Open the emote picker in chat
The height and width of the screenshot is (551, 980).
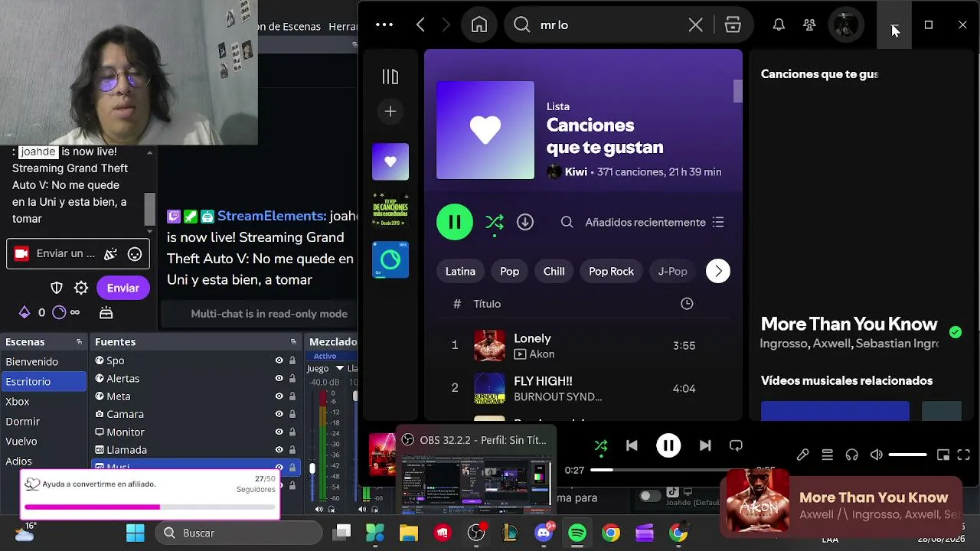click(x=135, y=254)
